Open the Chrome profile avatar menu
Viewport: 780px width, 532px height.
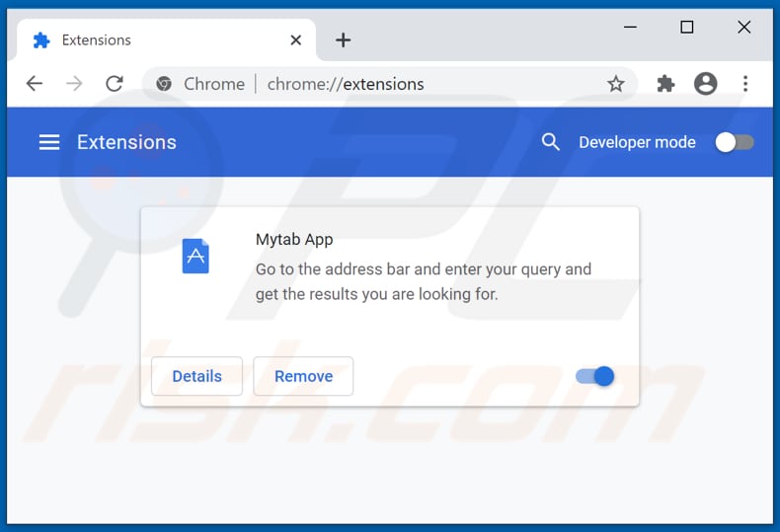point(705,84)
